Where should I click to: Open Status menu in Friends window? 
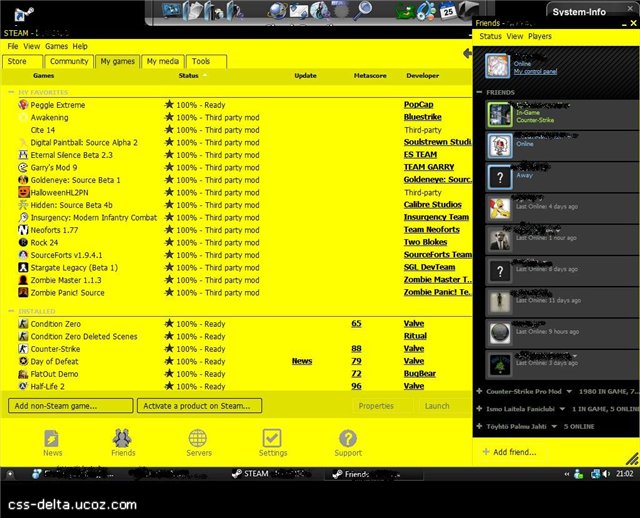[490, 36]
